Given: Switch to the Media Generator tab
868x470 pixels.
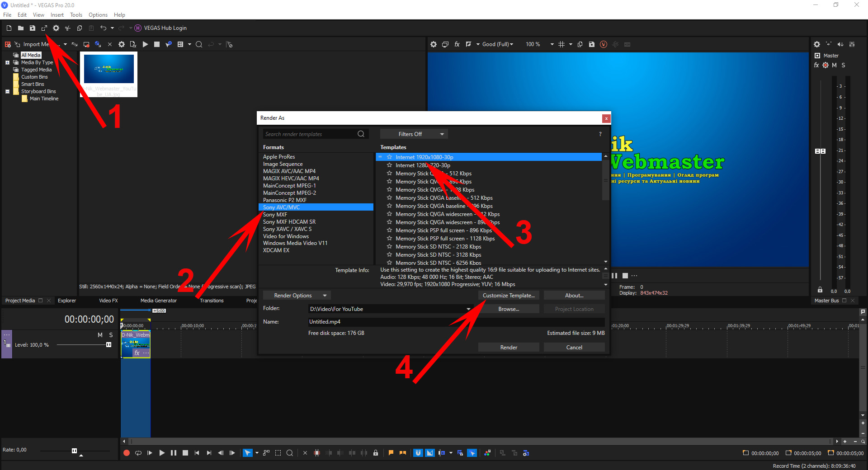Looking at the screenshot, I should tap(159, 301).
